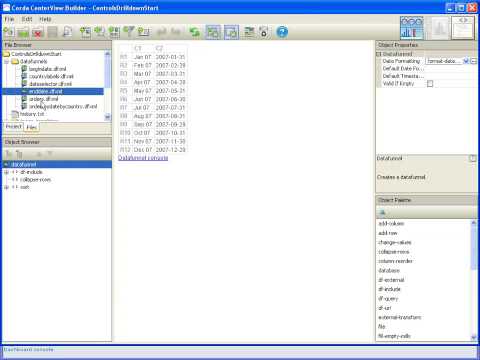Pick external-transform in Object Palette
The image size is (480, 360).
click(x=400, y=317)
